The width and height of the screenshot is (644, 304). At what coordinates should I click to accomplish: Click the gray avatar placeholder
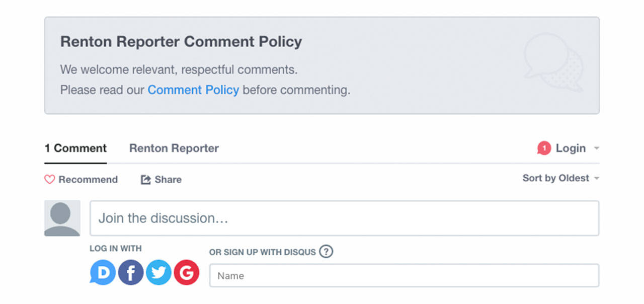pyautogui.click(x=62, y=218)
